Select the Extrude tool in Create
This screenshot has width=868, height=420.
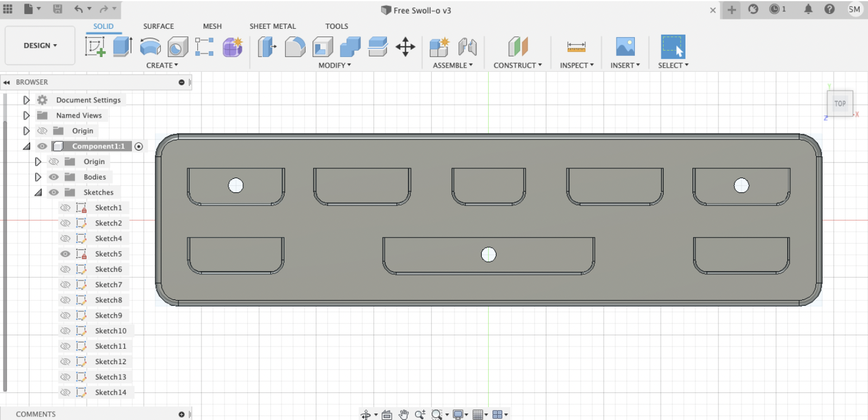122,46
